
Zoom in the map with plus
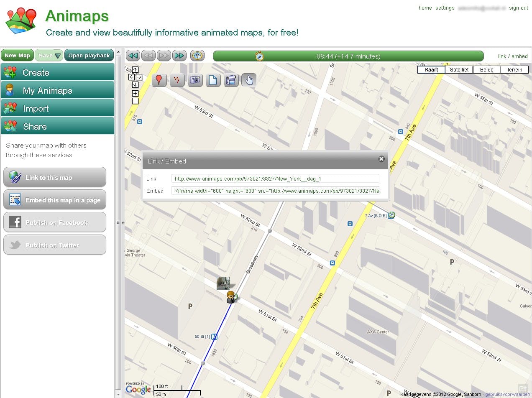tap(135, 93)
